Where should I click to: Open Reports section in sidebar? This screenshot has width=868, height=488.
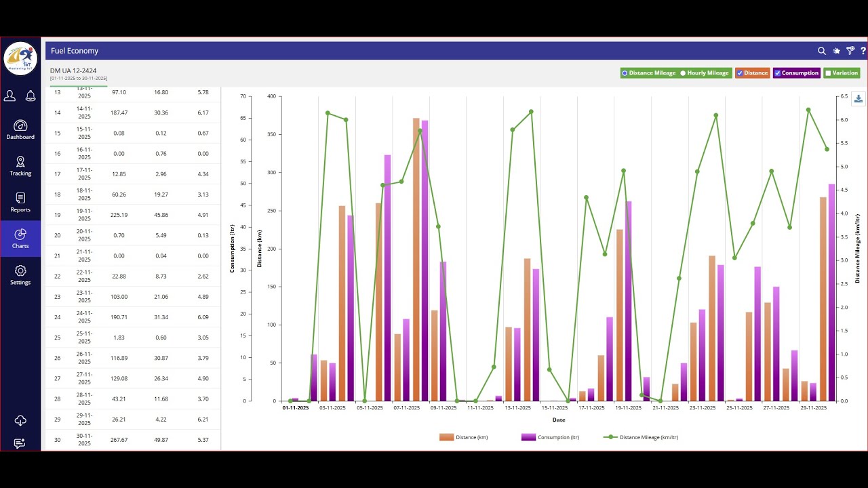(20, 202)
